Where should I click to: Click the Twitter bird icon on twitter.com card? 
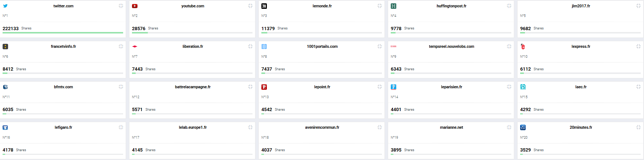tap(5, 6)
